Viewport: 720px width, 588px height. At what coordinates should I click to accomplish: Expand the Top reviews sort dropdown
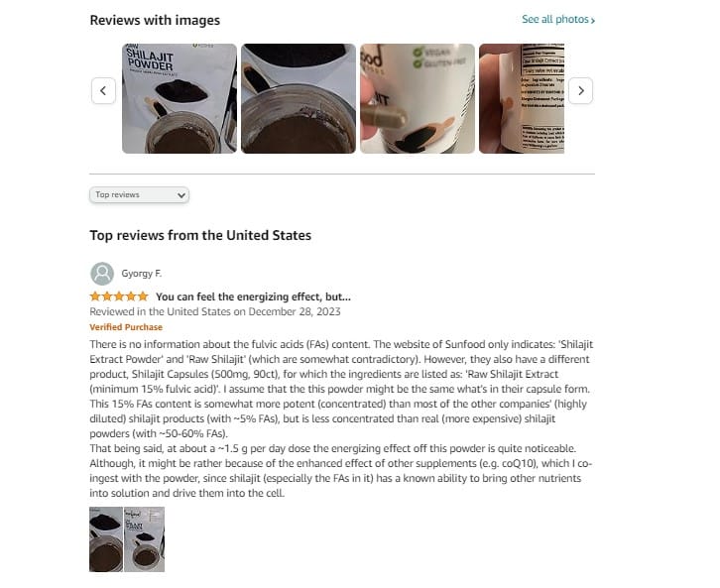[x=139, y=194]
